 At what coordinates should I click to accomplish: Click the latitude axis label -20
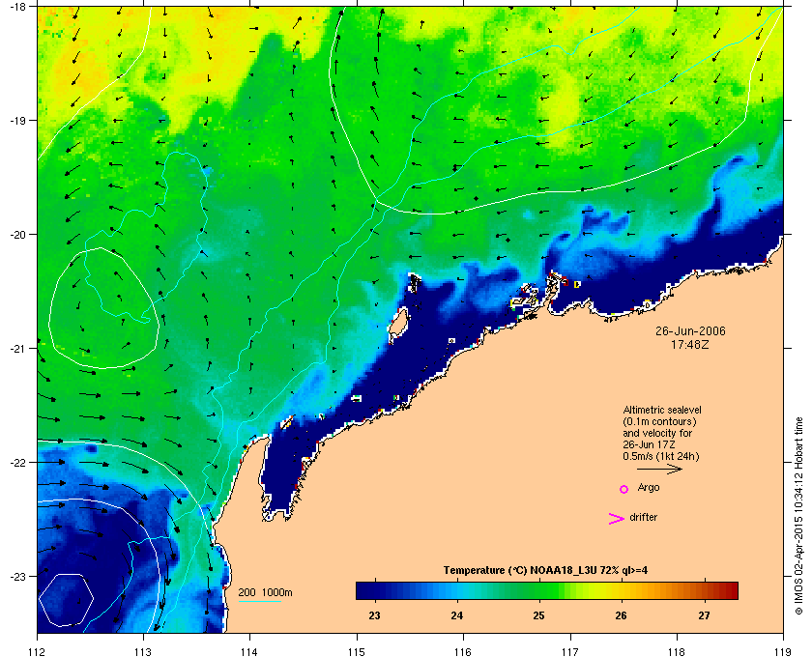(x=17, y=235)
